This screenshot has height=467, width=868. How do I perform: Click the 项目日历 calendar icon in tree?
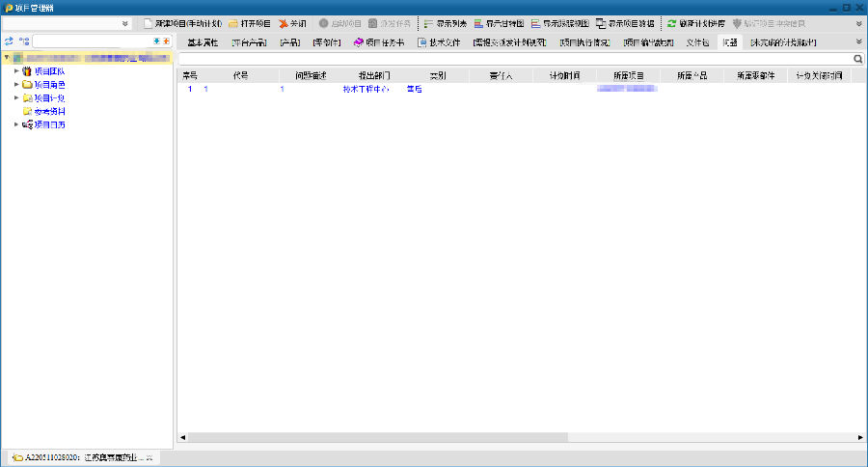(x=27, y=124)
